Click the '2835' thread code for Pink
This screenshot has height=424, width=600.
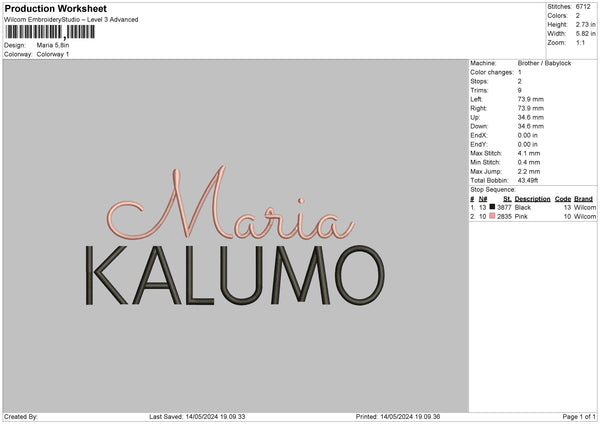504,217
